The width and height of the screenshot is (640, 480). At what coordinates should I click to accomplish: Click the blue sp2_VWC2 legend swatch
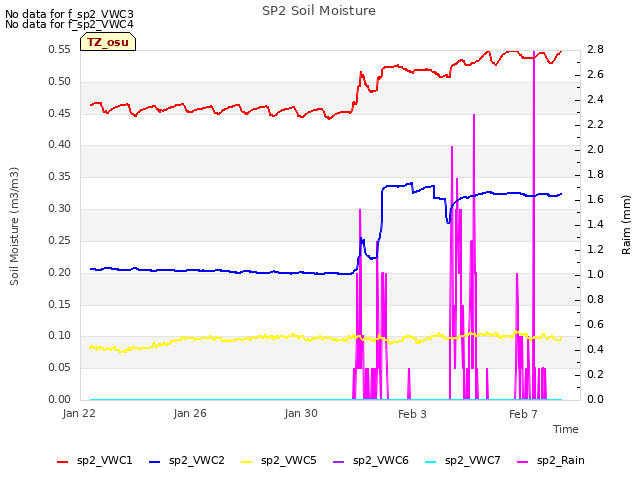point(155,462)
